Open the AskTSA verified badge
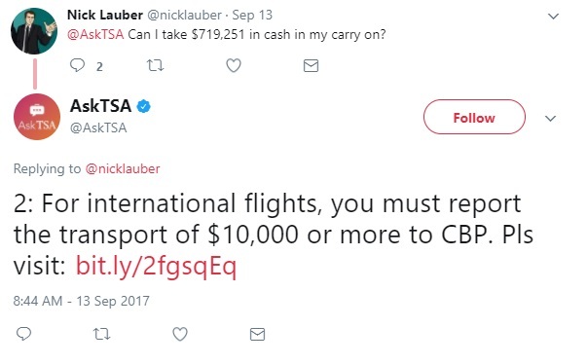The height and width of the screenshot is (364, 588). pyautogui.click(x=143, y=106)
